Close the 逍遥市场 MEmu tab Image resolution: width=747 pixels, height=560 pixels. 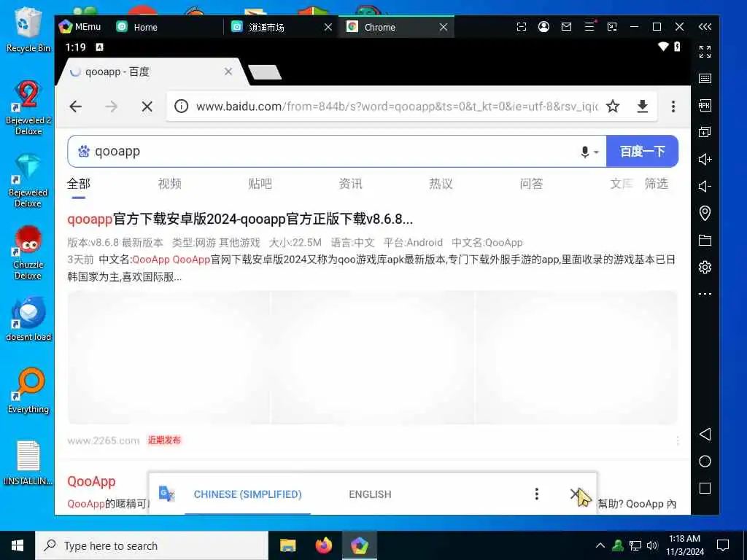click(x=328, y=27)
